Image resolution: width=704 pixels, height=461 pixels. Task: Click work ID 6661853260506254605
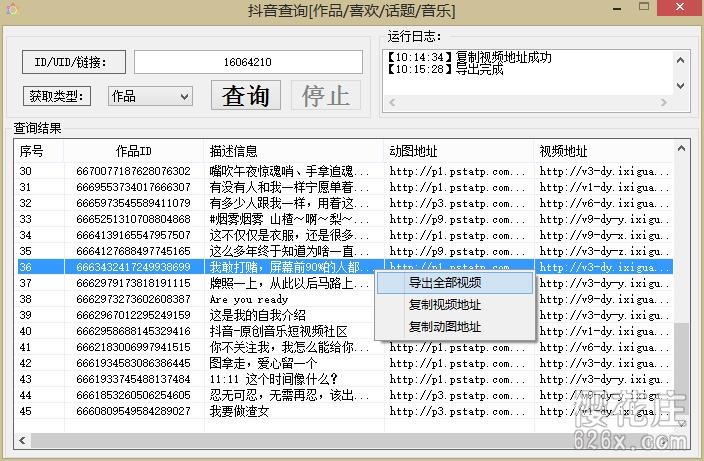(133, 395)
